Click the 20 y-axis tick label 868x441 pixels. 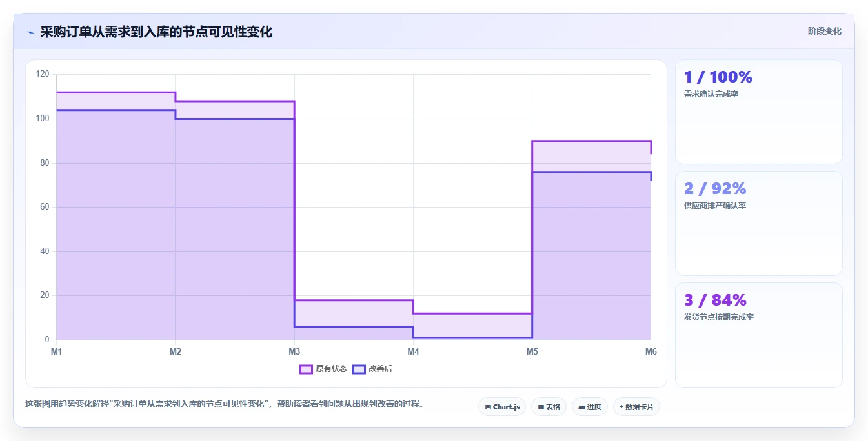click(x=45, y=295)
